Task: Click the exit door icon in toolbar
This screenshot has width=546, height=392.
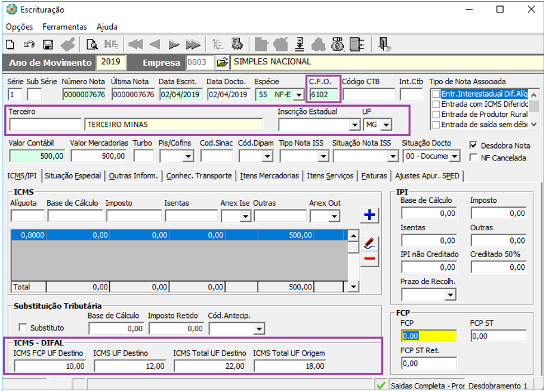Action: 384,44
